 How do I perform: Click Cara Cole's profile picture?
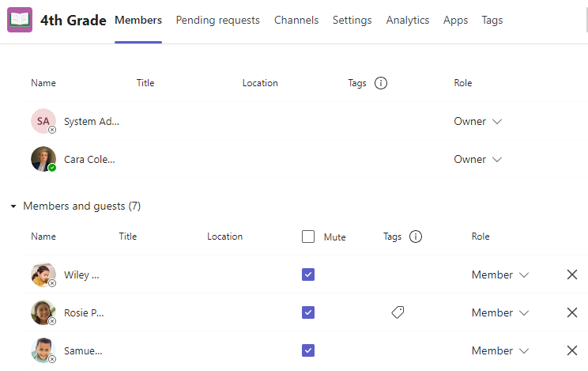tap(43, 159)
